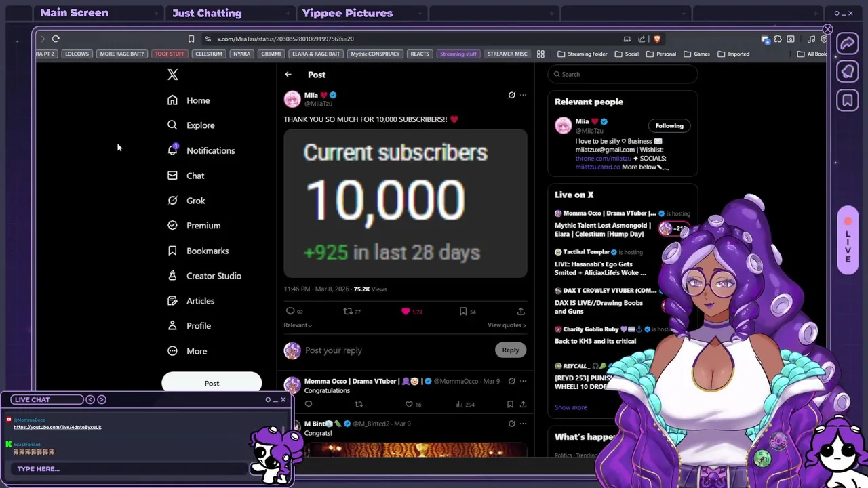Go back using the Post back arrow
868x488 pixels.
click(288, 75)
